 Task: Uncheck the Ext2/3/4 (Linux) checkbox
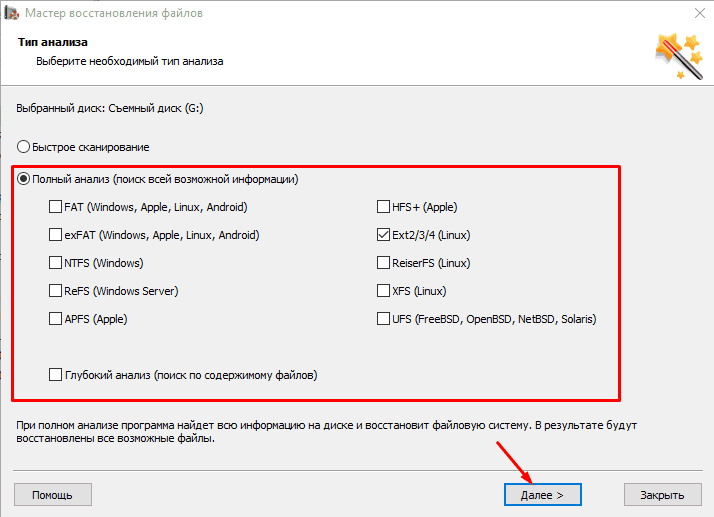[384, 235]
